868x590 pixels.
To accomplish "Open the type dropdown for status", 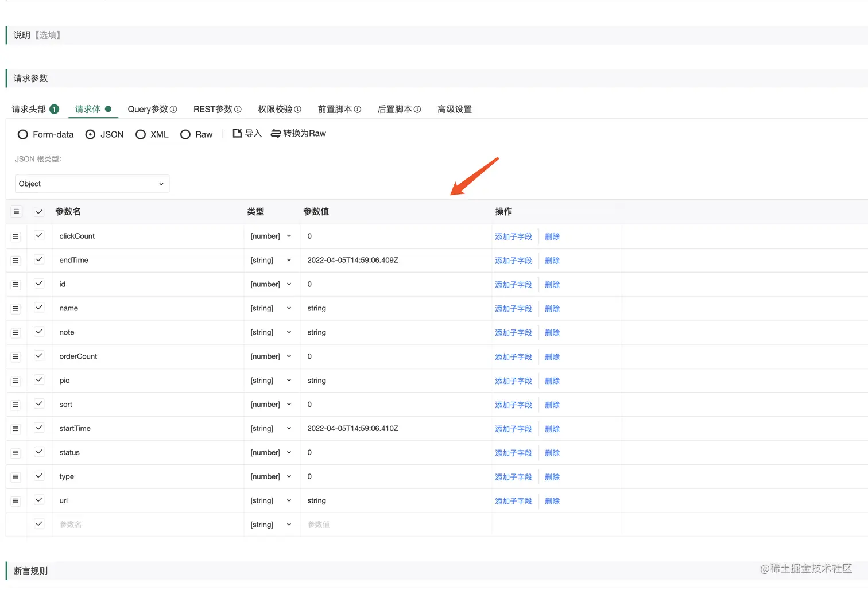I will (271, 453).
